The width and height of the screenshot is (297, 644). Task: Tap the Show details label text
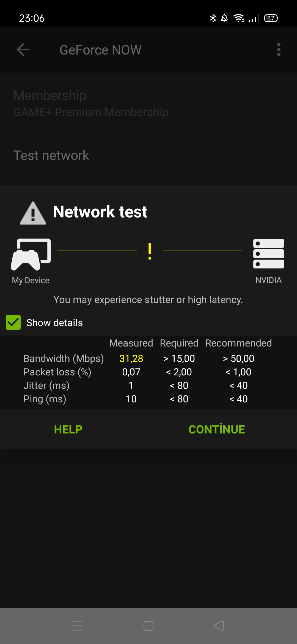coord(54,323)
